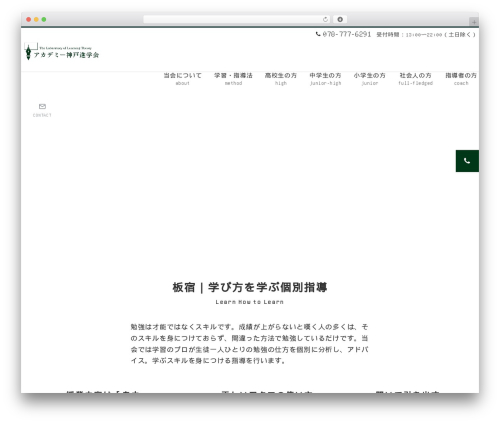
Task: Click the reload icon in address bar
Action: tap(325, 19)
